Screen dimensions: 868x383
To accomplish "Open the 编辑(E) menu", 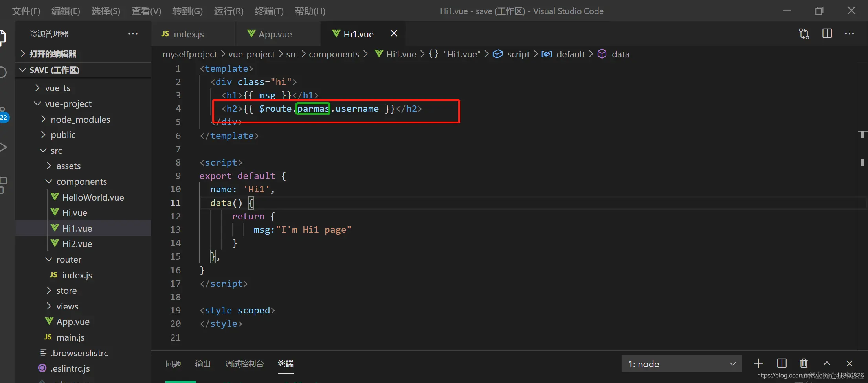I will (66, 11).
